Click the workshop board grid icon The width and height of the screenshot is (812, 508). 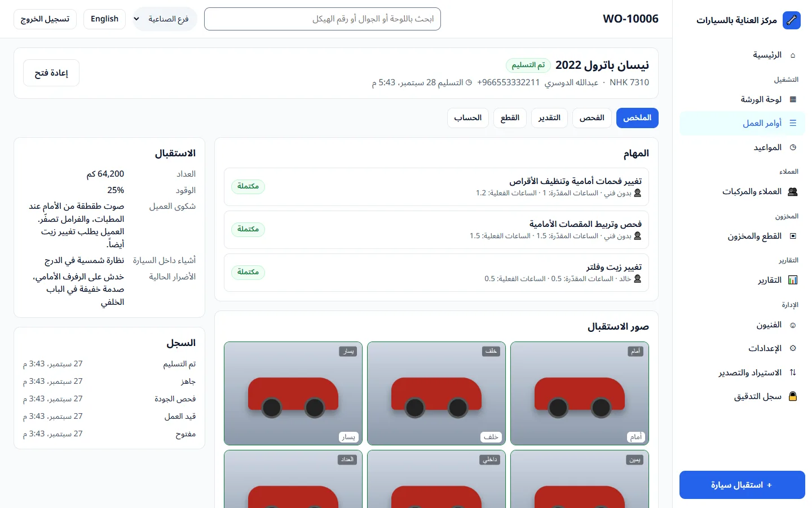click(x=793, y=99)
